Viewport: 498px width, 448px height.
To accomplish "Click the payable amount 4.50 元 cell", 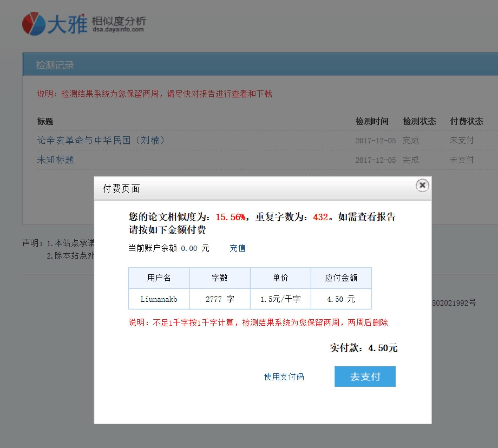I will point(341,299).
